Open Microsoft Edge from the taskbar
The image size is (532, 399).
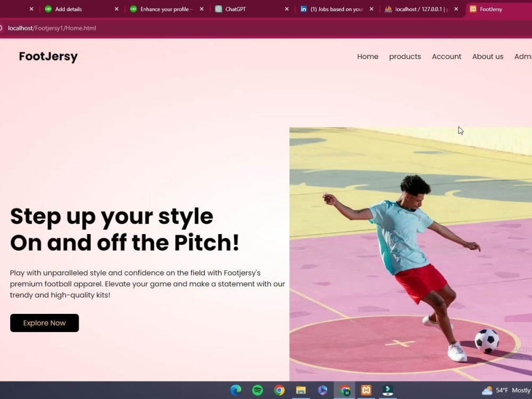coord(236,390)
